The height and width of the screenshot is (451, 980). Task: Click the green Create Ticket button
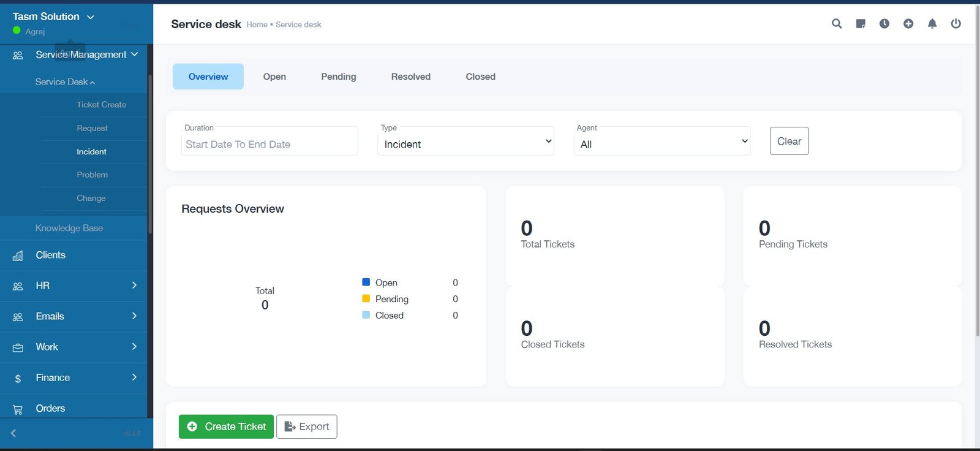click(x=226, y=426)
